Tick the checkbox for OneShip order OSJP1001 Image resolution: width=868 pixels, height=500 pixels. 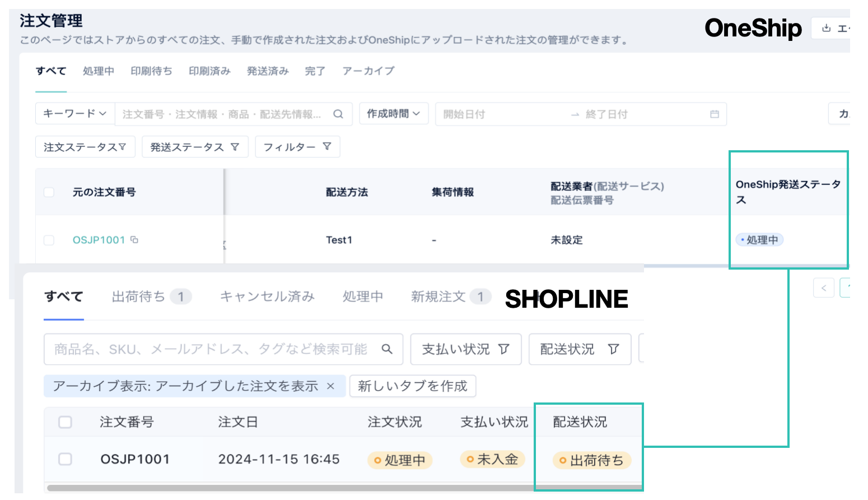pyautogui.click(x=49, y=240)
